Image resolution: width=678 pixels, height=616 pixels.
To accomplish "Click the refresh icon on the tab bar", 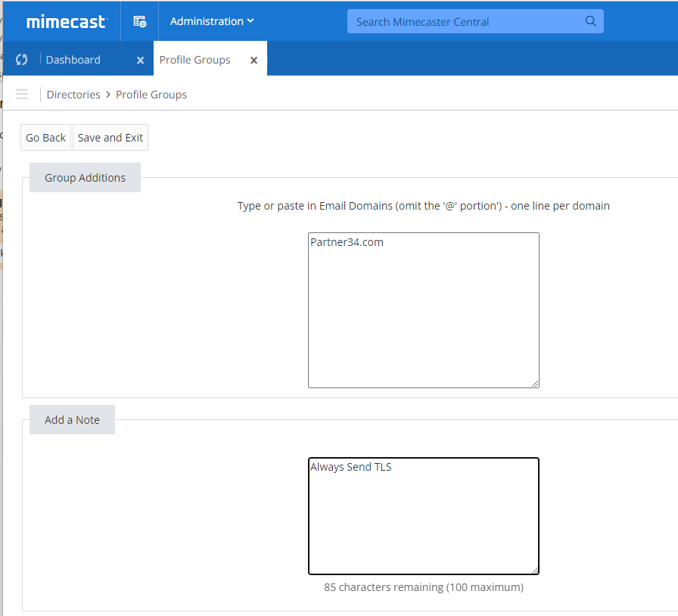I will (x=22, y=58).
